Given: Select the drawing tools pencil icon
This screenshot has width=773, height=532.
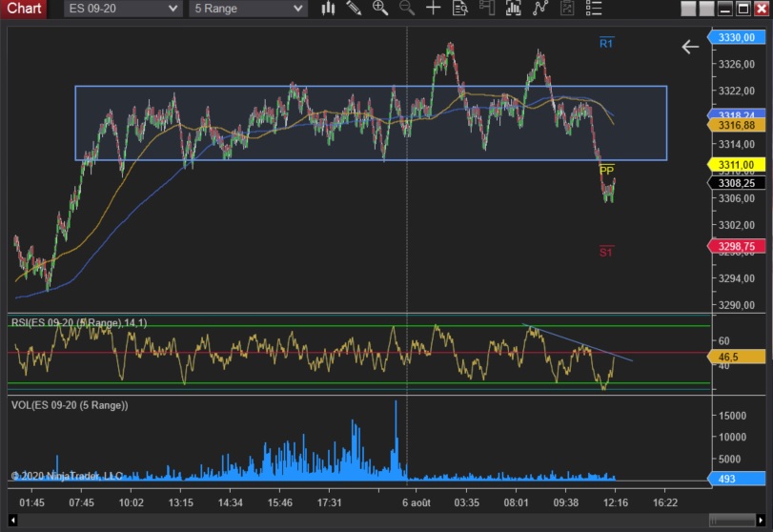Looking at the screenshot, I should click(355, 9).
